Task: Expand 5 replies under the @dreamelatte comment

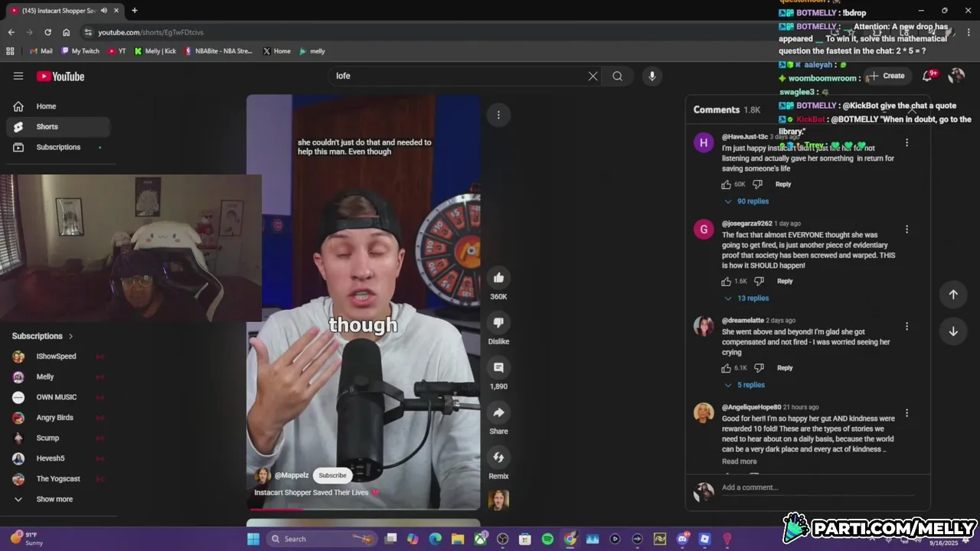Action: (x=744, y=385)
